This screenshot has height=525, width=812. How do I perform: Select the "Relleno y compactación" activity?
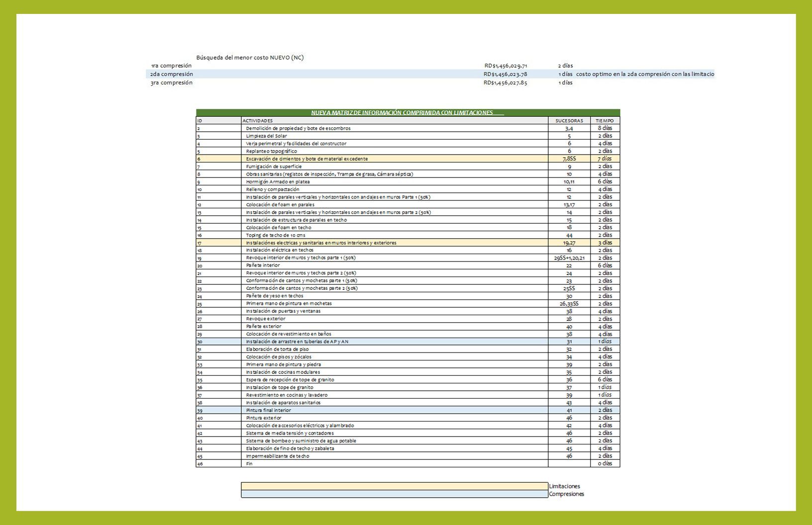point(273,189)
